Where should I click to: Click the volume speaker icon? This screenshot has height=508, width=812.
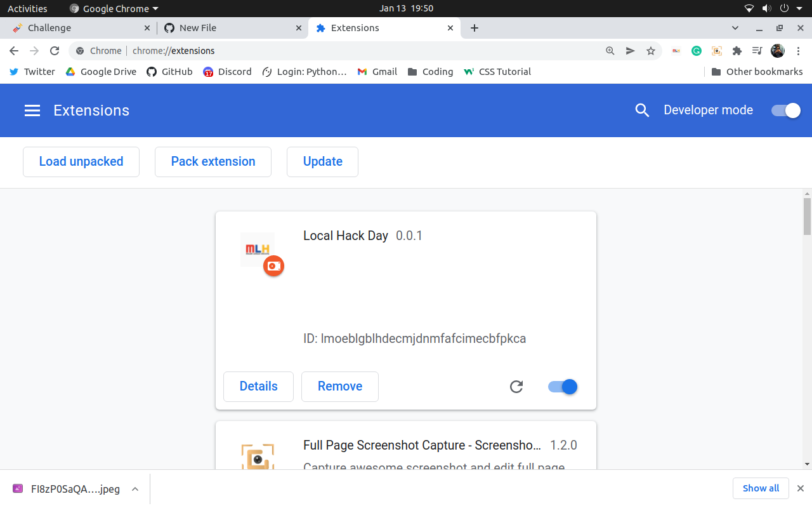pyautogui.click(x=766, y=9)
